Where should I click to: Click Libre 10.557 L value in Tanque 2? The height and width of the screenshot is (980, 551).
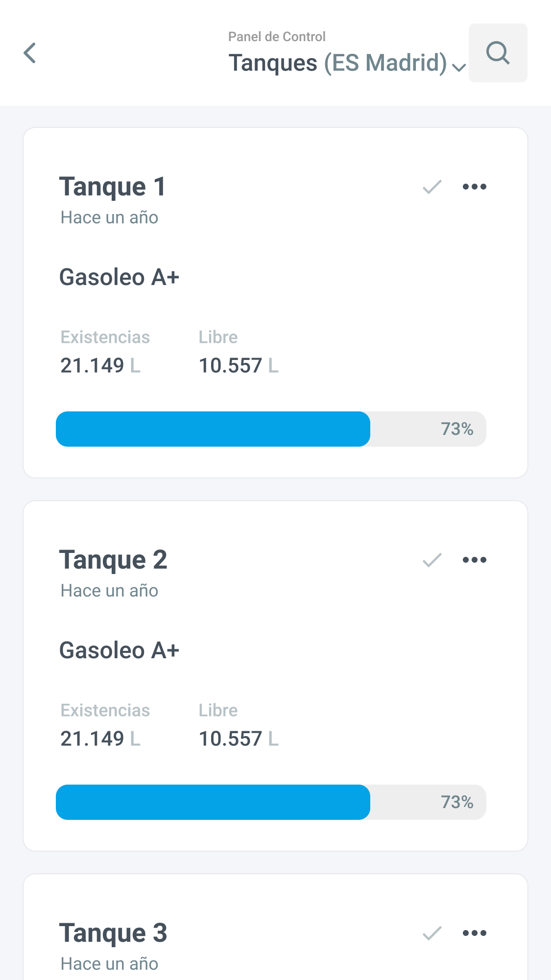point(239,739)
